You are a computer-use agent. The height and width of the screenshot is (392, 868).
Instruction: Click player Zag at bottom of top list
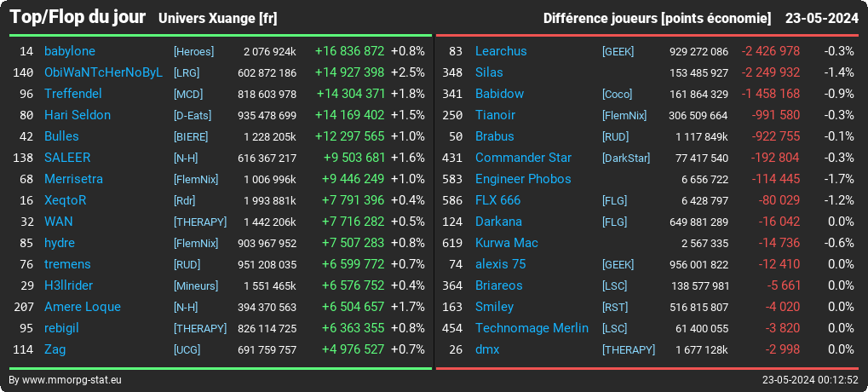[55, 350]
